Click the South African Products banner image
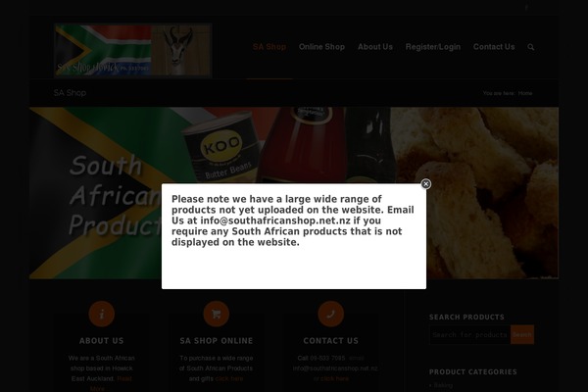This screenshot has height=392, width=588. 294,193
